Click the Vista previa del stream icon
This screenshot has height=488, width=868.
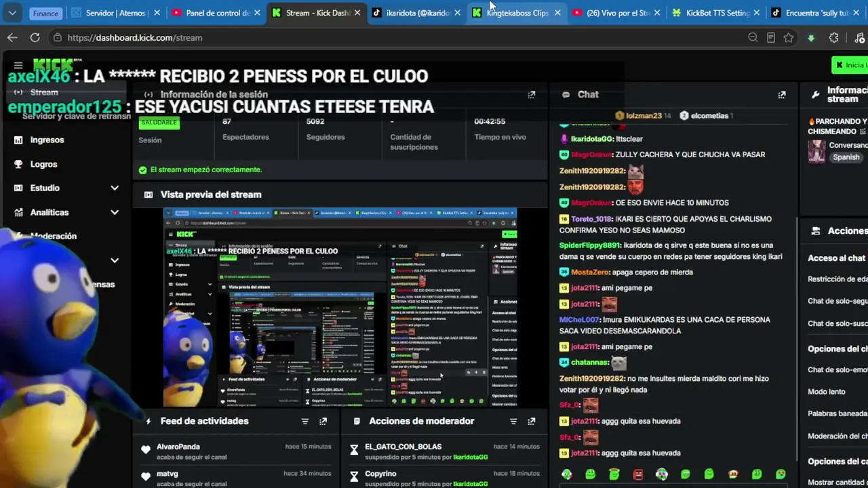(x=149, y=195)
